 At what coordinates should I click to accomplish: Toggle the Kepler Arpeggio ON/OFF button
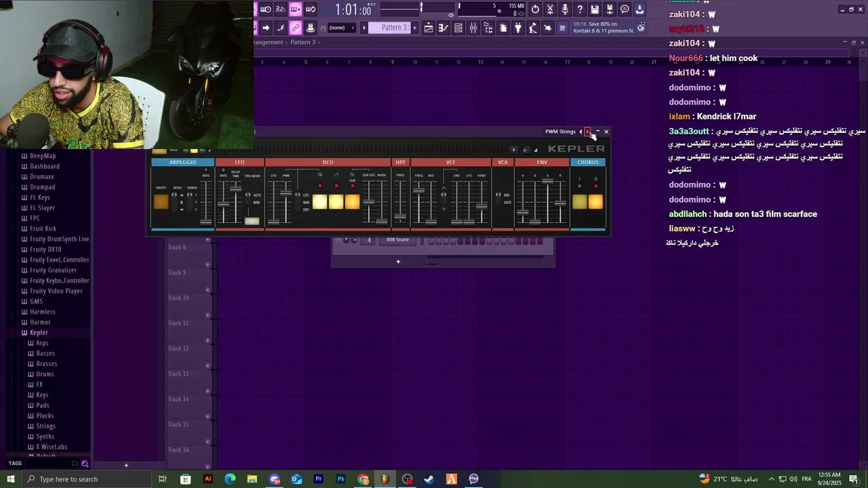[161, 201]
